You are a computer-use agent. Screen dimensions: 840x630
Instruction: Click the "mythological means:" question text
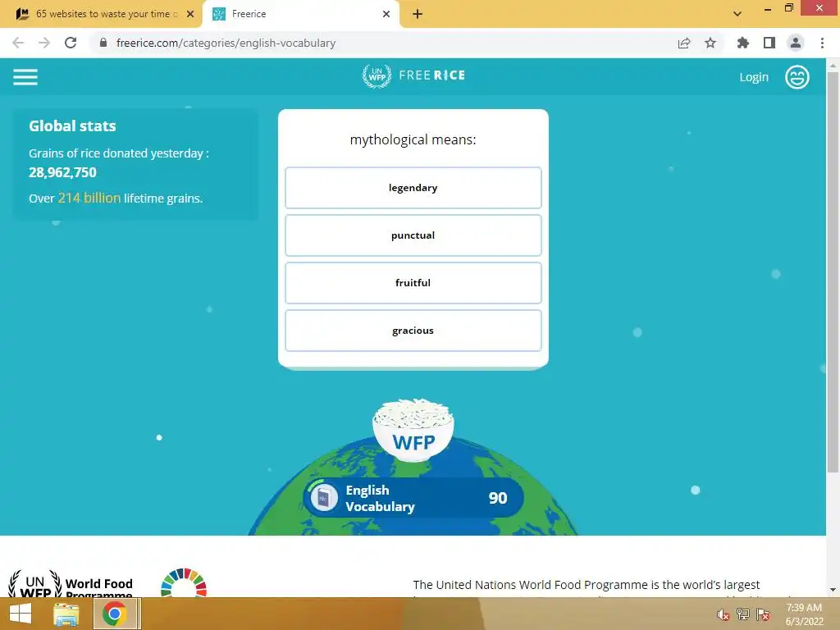coord(413,139)
